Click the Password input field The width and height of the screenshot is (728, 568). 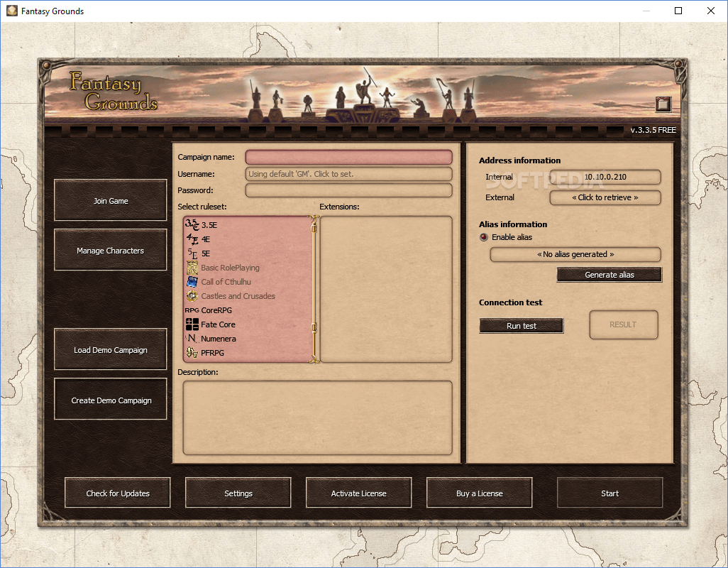348,190
